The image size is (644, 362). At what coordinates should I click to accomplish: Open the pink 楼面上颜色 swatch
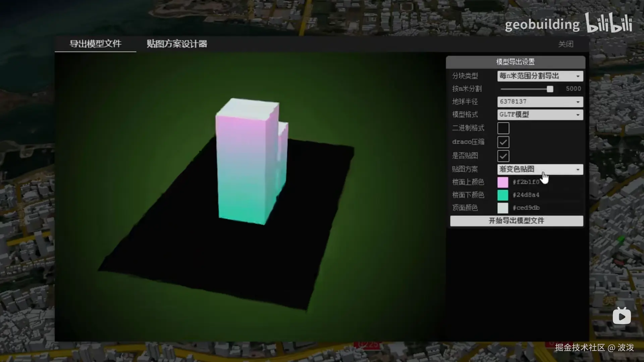(502, 182)
